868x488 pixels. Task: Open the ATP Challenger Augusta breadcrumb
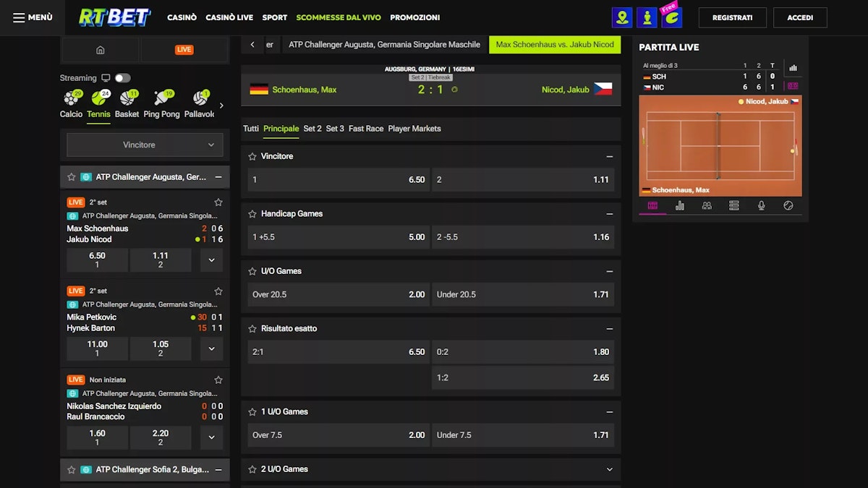(384, 45)
